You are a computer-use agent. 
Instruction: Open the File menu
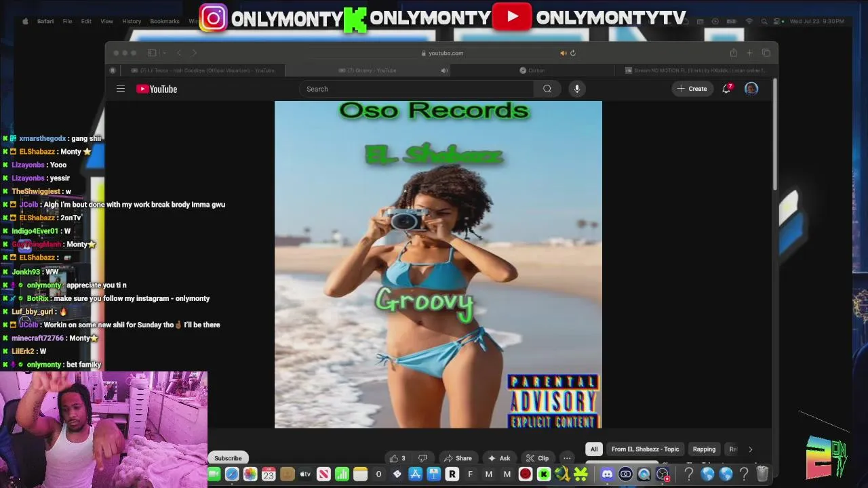(x=68, y=22)
